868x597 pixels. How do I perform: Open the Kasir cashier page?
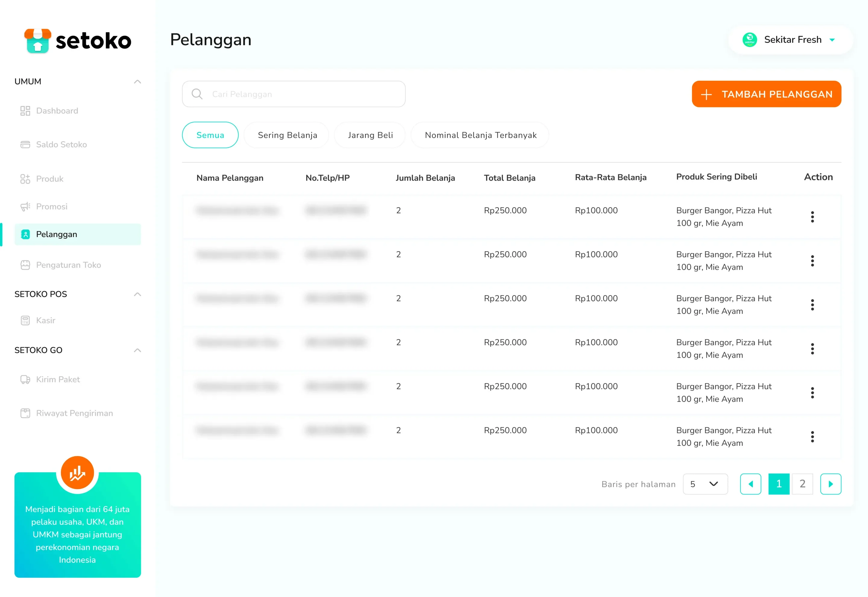(x=38, y=320)
